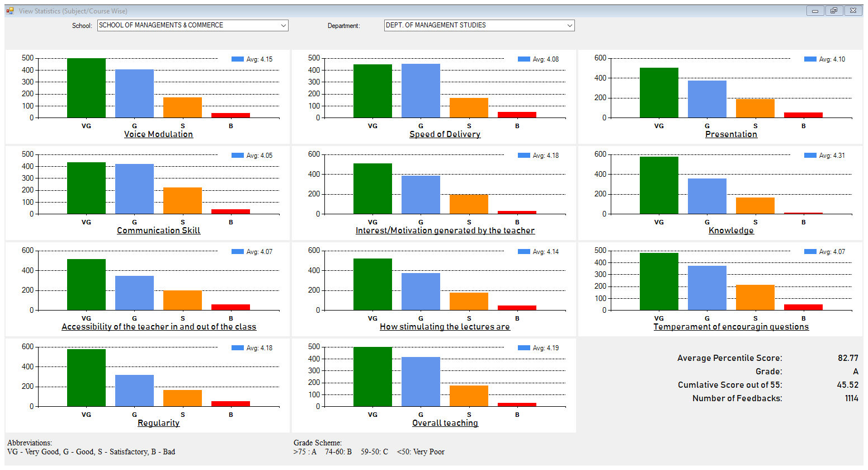
Task: Select green VG bar in Knowledge chart
Action: point(659,185)
